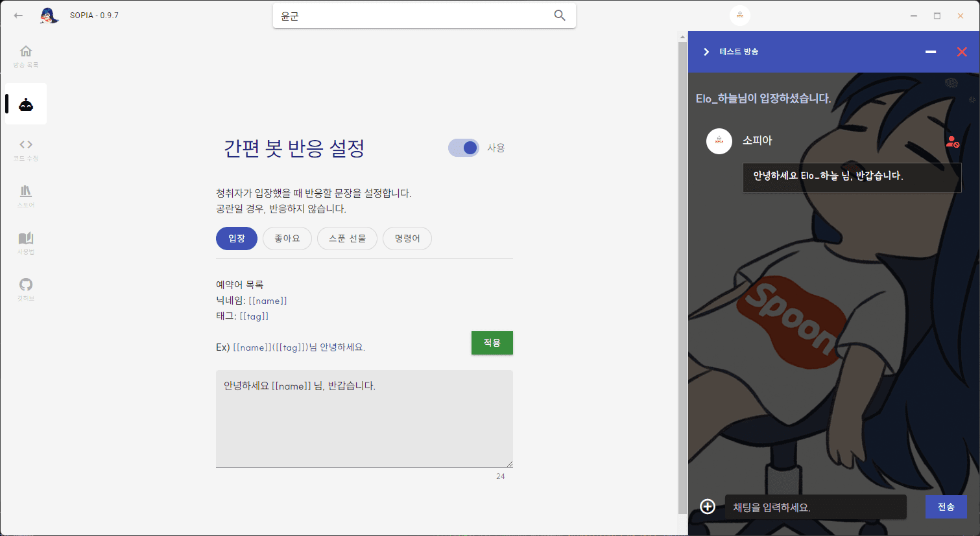Open the profile avatar in the title bar
This screenshot has height=536, width=980.
(740, 16)
